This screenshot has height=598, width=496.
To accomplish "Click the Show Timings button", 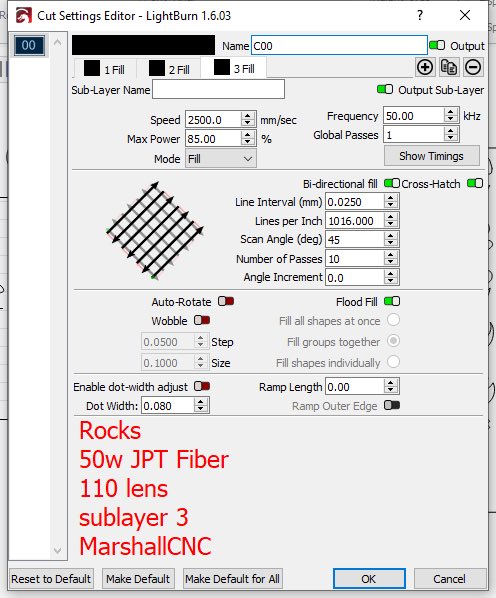I will click(432, 156).
